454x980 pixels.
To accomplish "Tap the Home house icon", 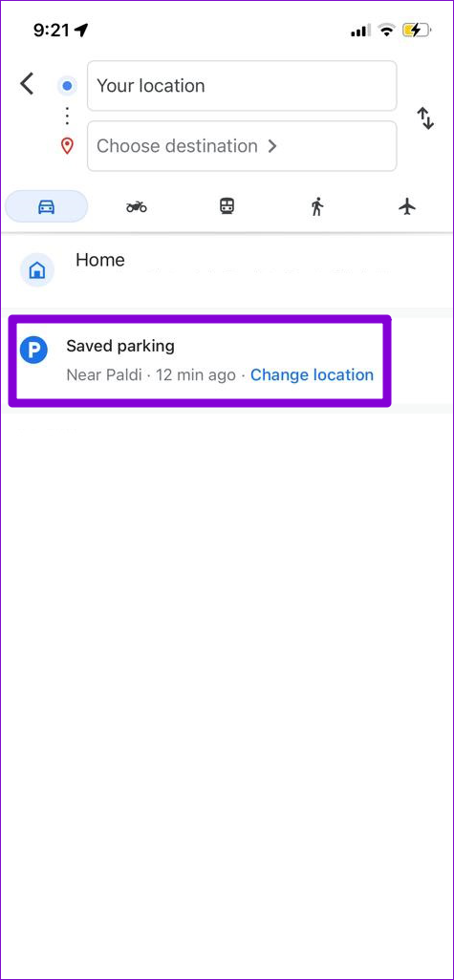I will point(37,270).
